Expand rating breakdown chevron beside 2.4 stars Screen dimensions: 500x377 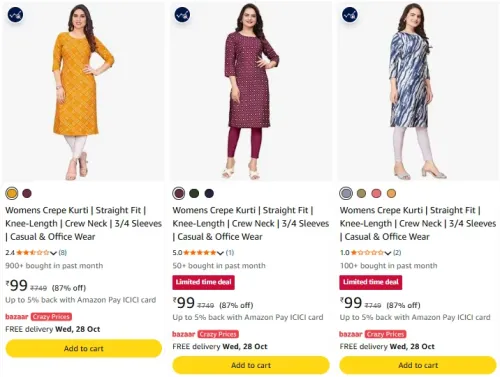[53, 253]
